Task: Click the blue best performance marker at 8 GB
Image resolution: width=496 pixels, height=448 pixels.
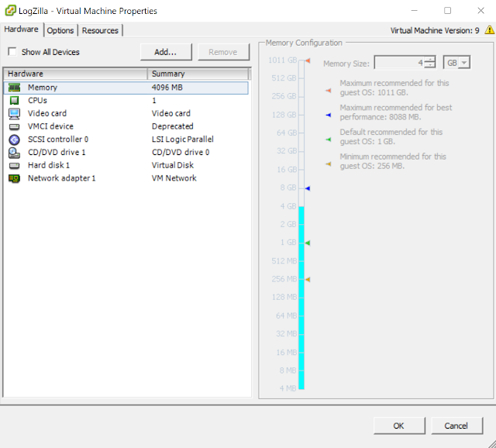Action: [308, 188]
